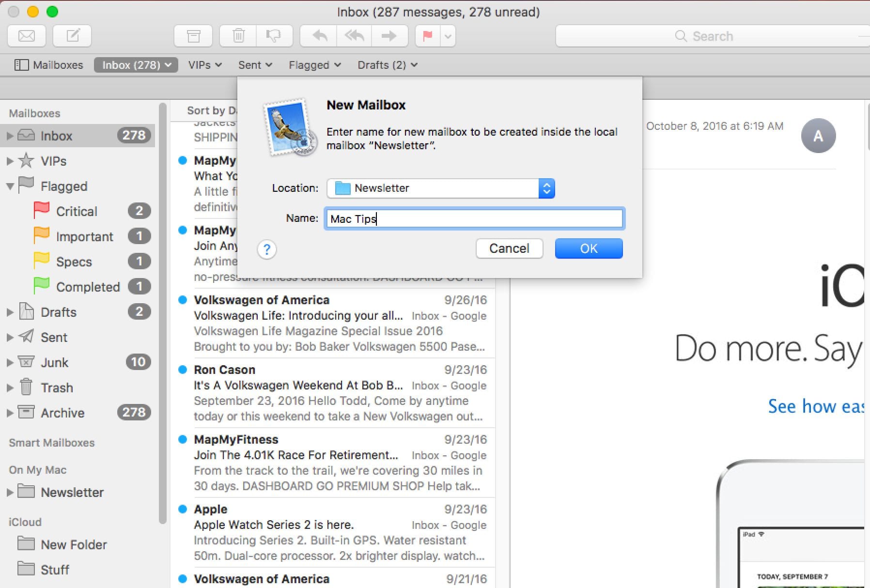The width and height of the screenshot is (870, 588).
Task: Click the compose new message icon
Action: [72, 36]
